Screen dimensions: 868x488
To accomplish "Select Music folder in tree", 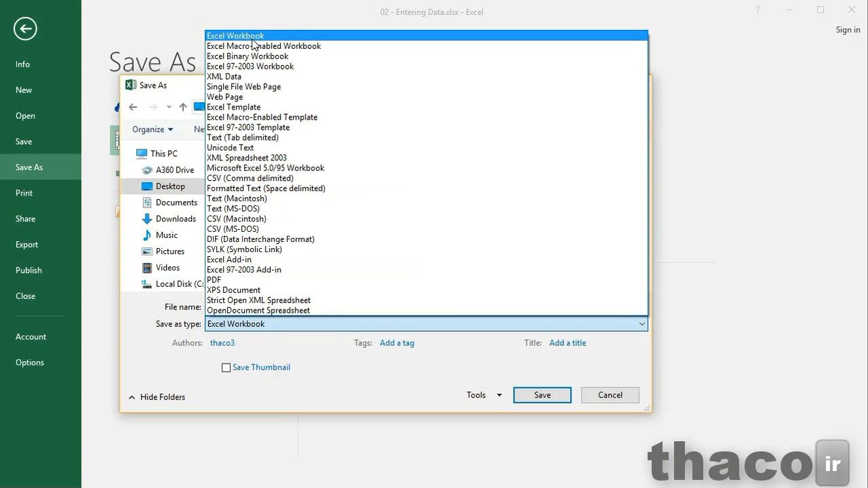I will tap(167, 235).
